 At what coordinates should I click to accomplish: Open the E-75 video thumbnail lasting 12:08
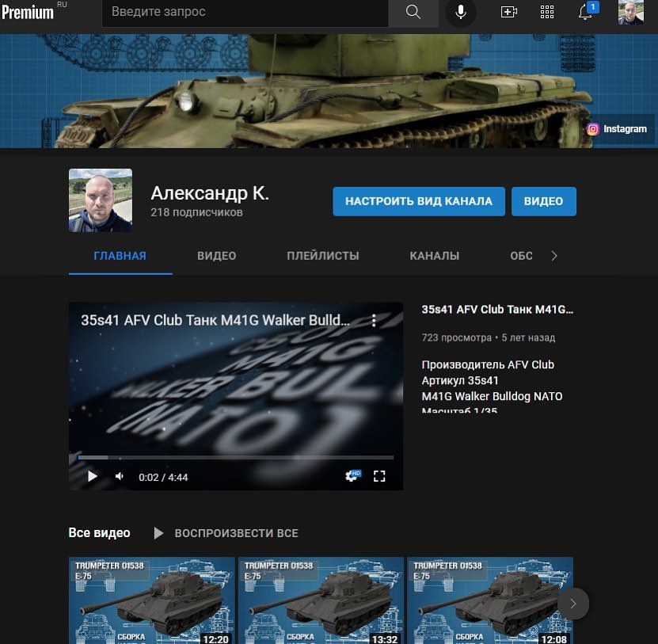[490, 600]
